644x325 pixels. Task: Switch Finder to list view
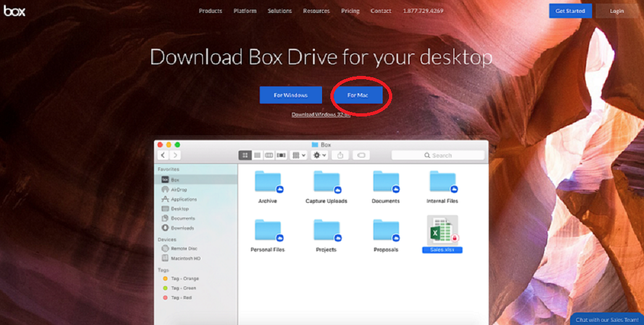(x=257, y=155)
